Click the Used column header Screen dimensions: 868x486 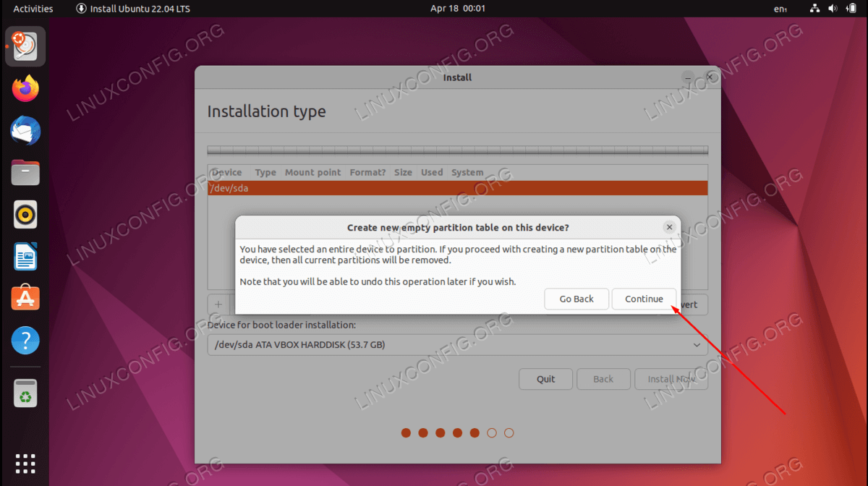(432, 173)
